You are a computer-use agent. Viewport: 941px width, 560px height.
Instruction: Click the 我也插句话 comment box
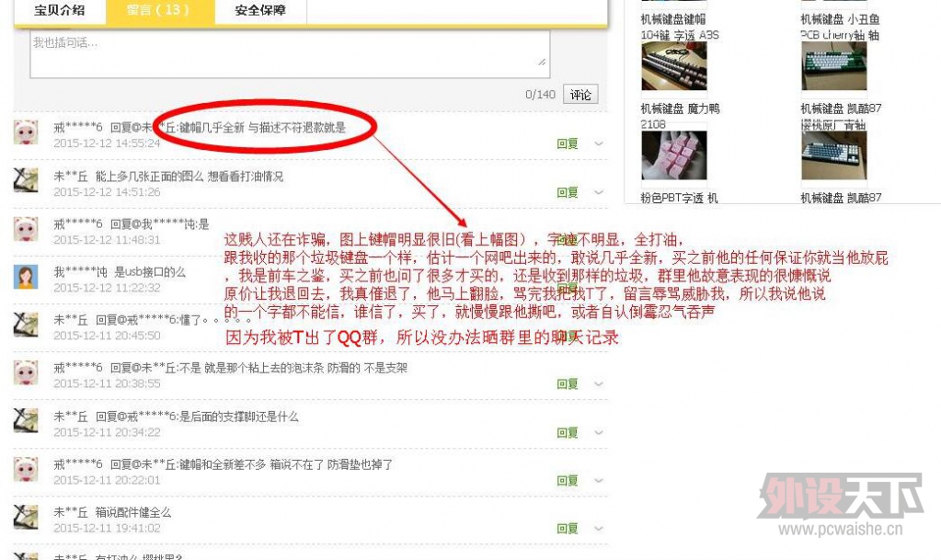290,54
